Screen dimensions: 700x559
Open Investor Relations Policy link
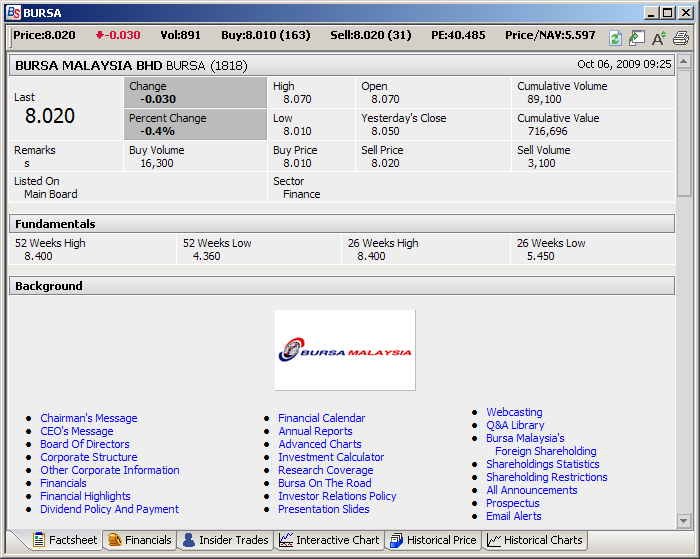point(337,496)
